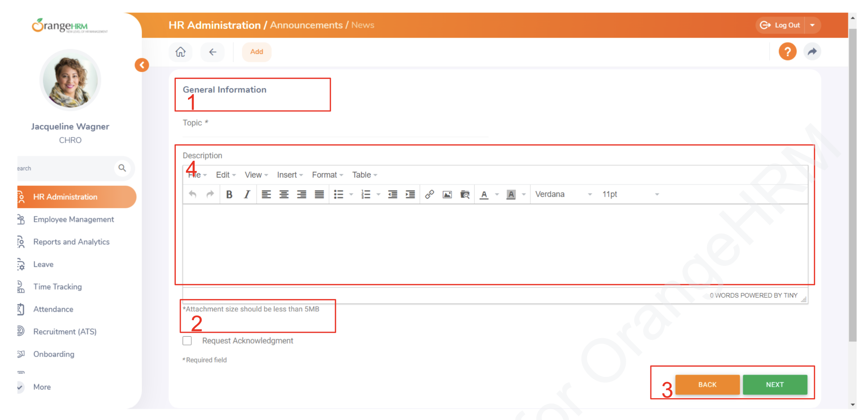Click the green NEXT button
Image resolution: width=868 pixels, height=420 pixels.
(775, 384)
